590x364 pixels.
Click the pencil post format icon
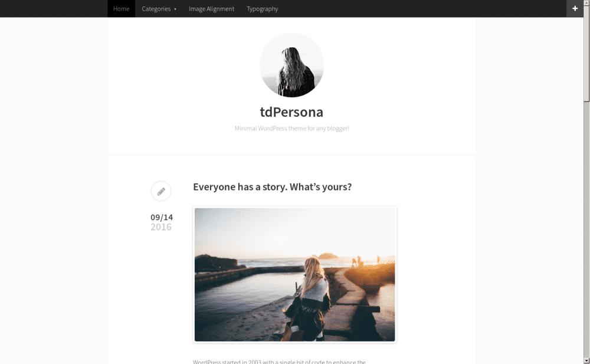pos(161,191)
